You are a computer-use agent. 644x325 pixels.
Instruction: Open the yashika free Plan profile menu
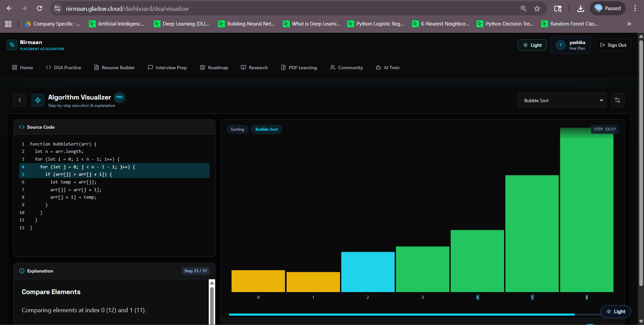[x=571, y=45]
